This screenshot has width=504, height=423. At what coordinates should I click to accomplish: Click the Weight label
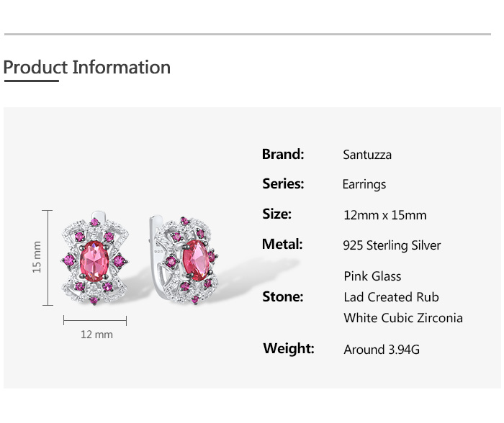[289, 348]
